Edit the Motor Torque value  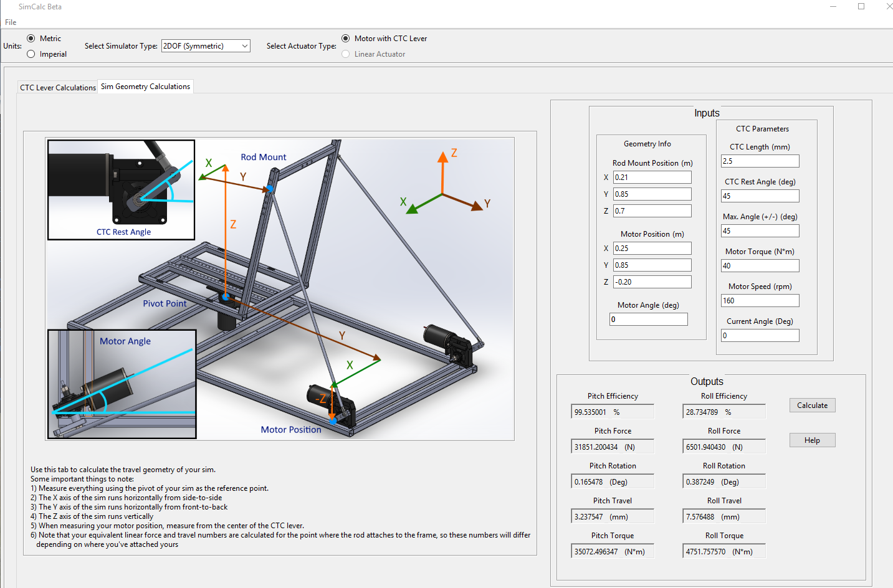tap(760, 265)
